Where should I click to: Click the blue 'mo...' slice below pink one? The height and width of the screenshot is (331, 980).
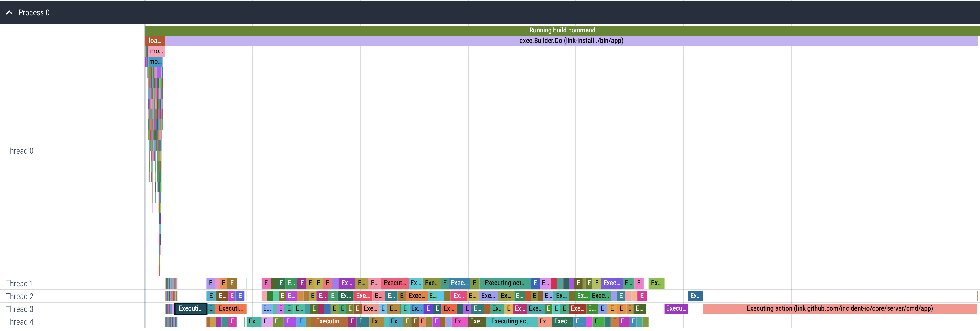click(x=155, y=62)
